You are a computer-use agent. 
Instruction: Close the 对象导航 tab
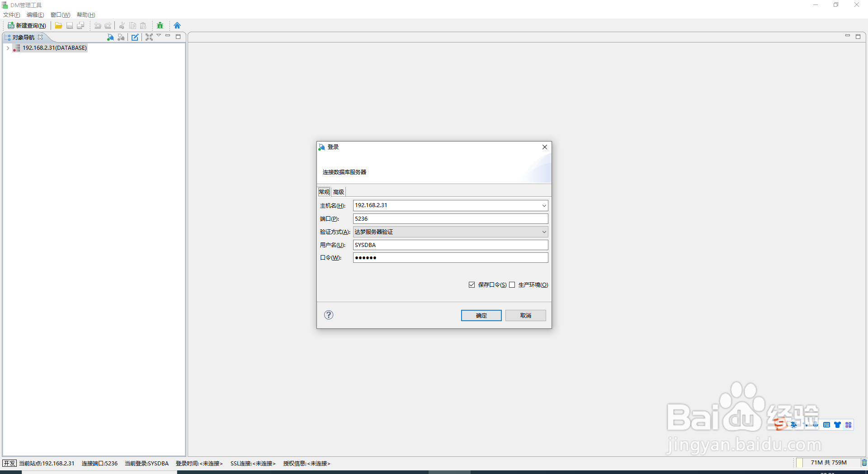pyautogui.click(x=40, y=37)
